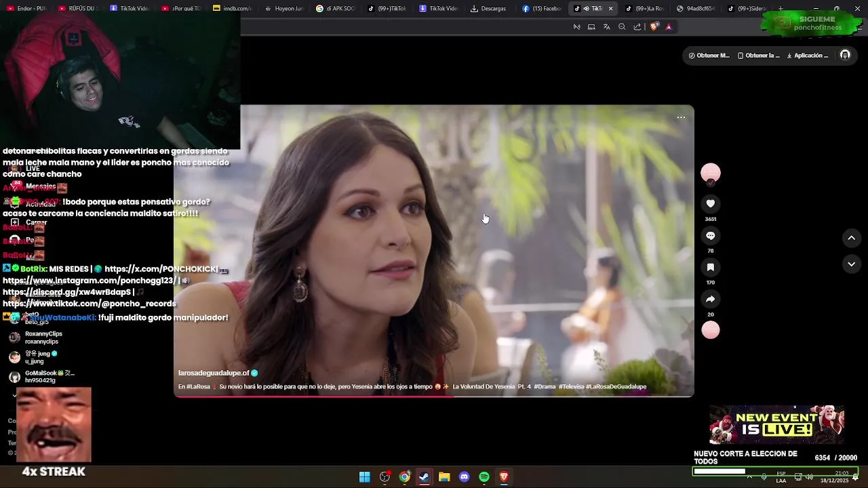The image size is (868, 488).
Task: Mute the active TikTok tab via speaker icon
Action: click(x=586, y=9)
